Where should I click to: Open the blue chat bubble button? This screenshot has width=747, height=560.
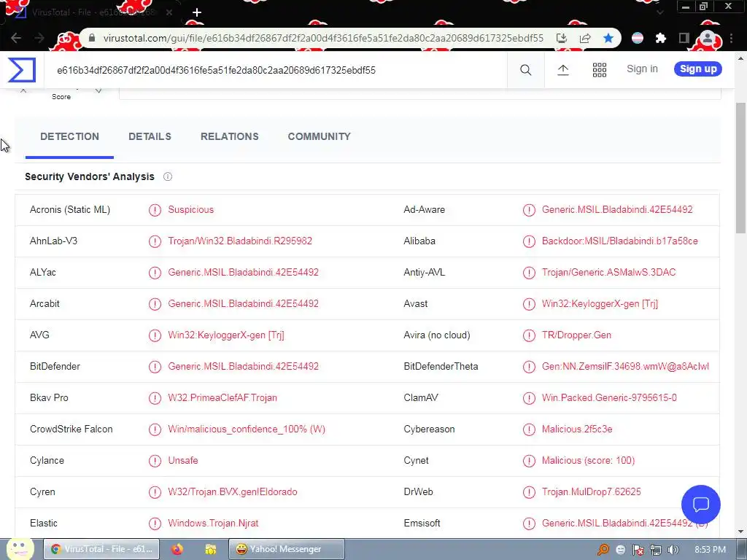(x=701, y=505)
